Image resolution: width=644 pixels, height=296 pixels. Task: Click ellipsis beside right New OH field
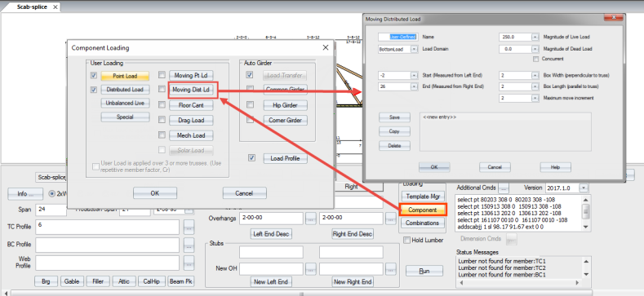point(391,269)
